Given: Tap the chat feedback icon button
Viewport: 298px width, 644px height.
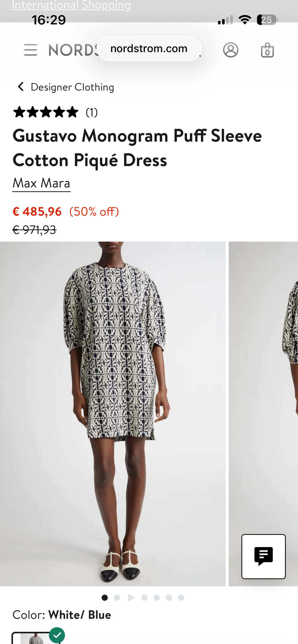Looking at the screenshot, I should click(264, 557).
